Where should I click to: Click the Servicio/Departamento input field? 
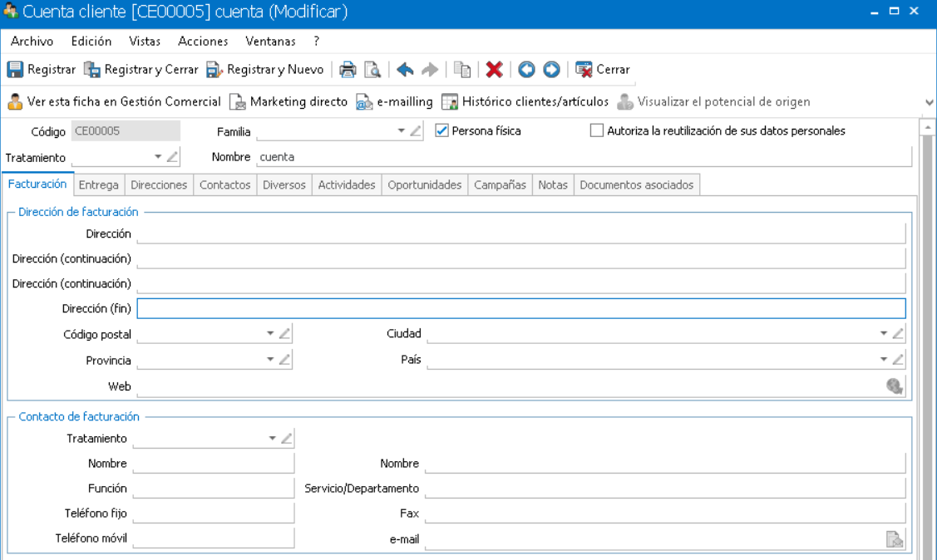[665, 489]
